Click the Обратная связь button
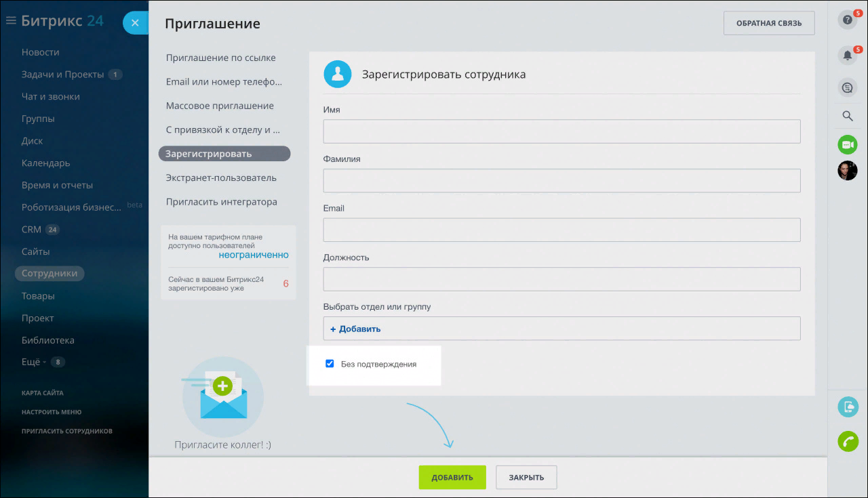This screenshot has height=498, width=868. click(x=768, y=23)
